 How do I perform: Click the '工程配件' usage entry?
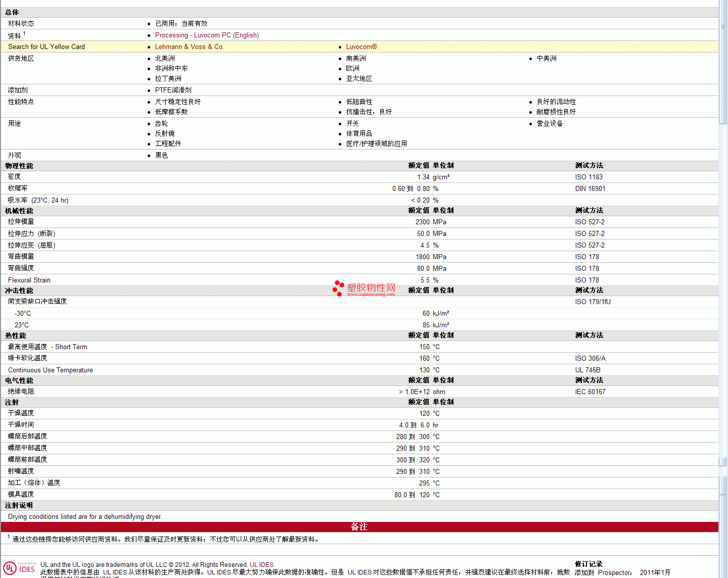click(x=168, y=143)
